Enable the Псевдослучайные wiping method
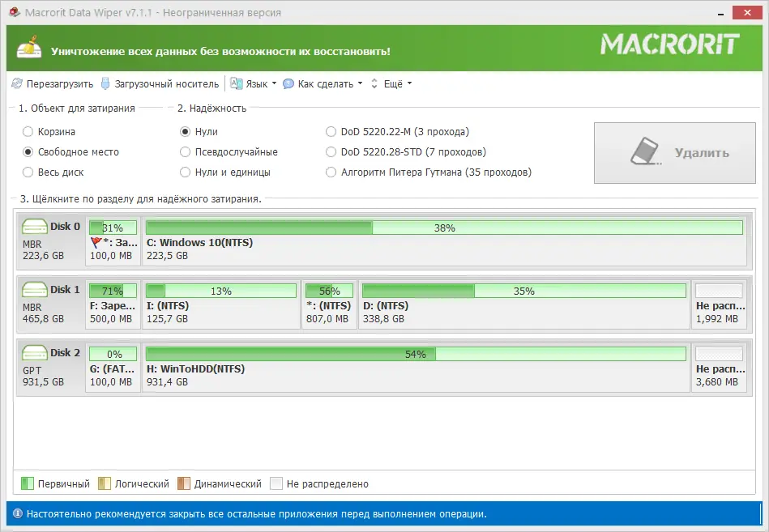This screenshot has width=769, height=532. 184,151
